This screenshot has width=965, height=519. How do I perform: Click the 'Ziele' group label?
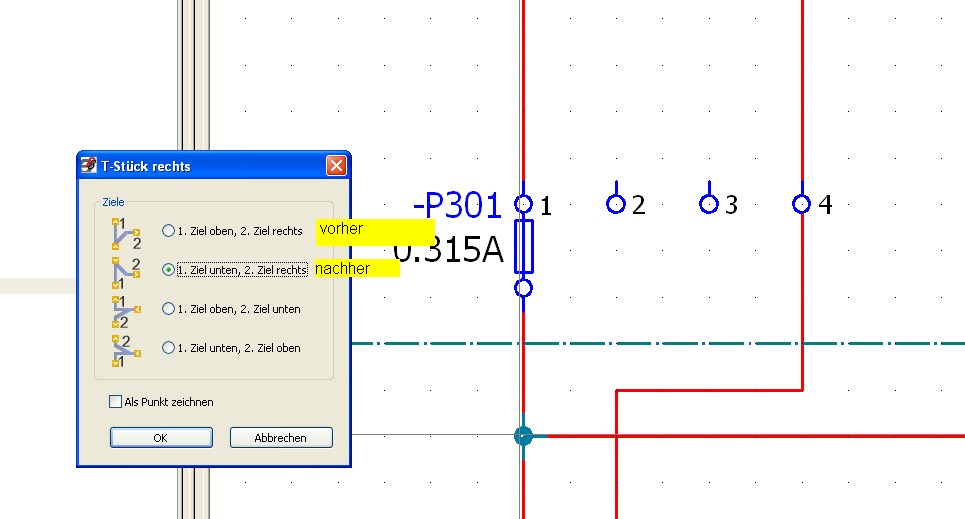click(x=113, y=202)
